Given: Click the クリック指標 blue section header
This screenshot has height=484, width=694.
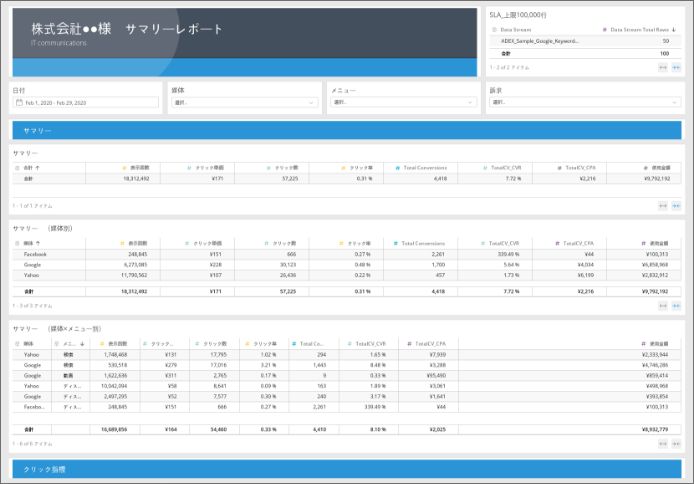Looking at the screenshot, I should pos(347,469).
